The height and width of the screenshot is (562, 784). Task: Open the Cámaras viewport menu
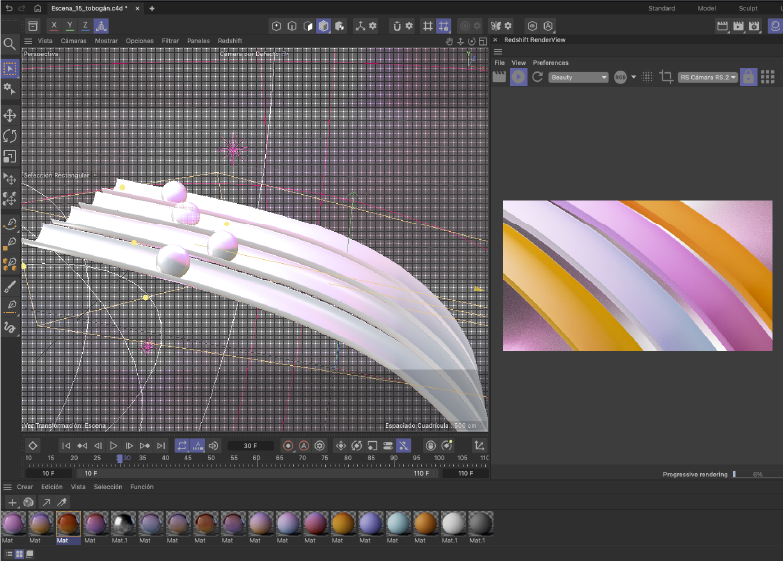[73, 41]
